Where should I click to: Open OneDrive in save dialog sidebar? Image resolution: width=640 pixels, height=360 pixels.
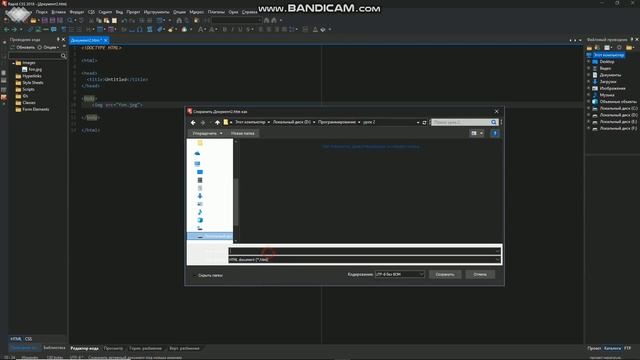(197, 153)
